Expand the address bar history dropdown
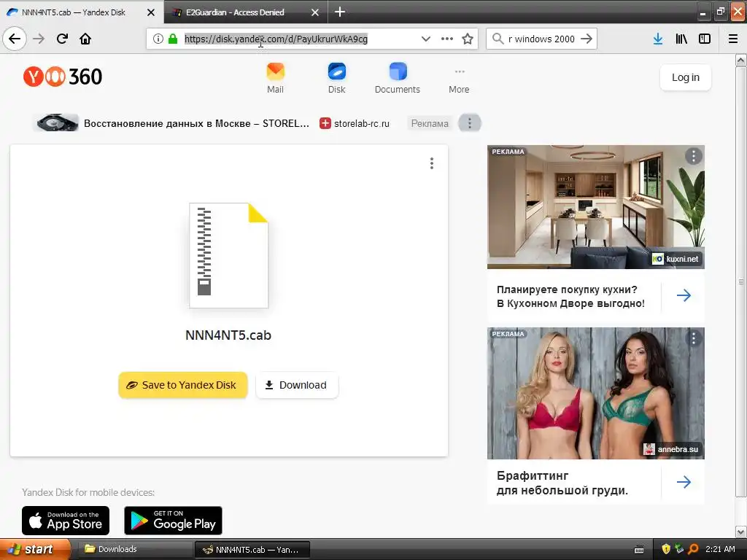Viewport: 747px width, 560px height. 425,39
